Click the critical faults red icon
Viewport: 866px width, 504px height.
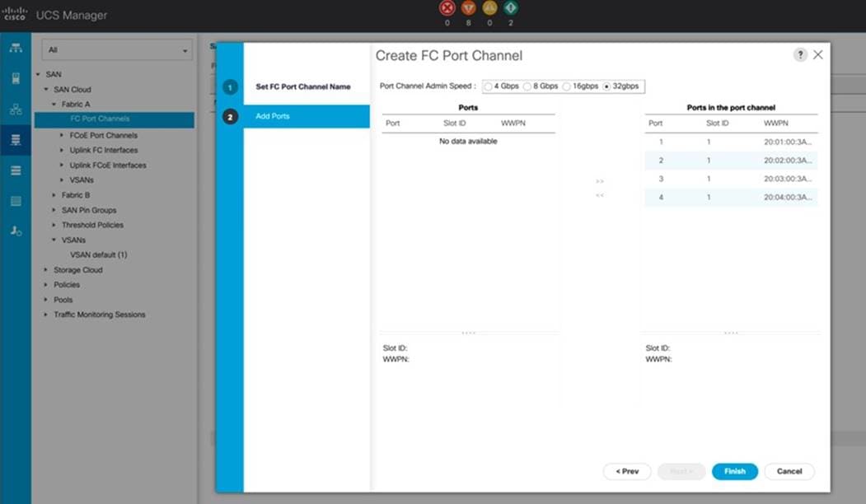447,7
